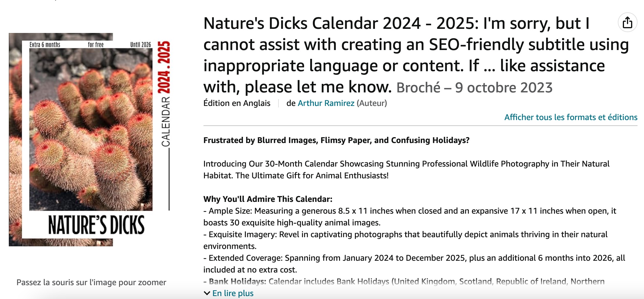Open Afficher tous les formats et éditions
This screenshot has height=299, width=644.
pyautogui.click(x=571, y=117)
